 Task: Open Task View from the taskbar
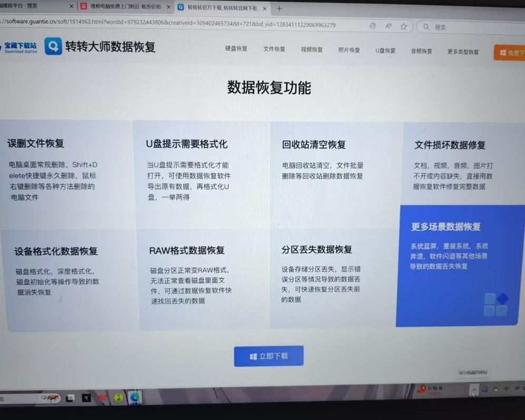tap(70, 398)
